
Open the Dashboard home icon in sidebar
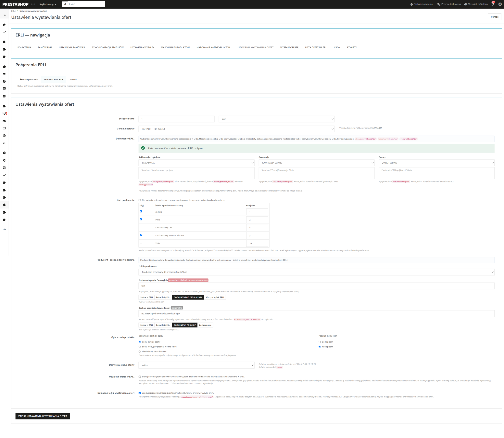[x=4, y=25]
